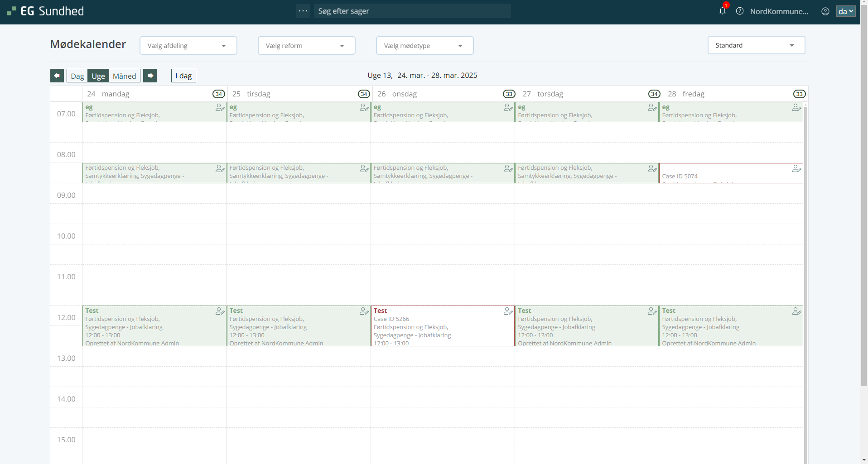Click the Søg efter sager search field
Screen dimensions: 868x464
coord(412,11)
